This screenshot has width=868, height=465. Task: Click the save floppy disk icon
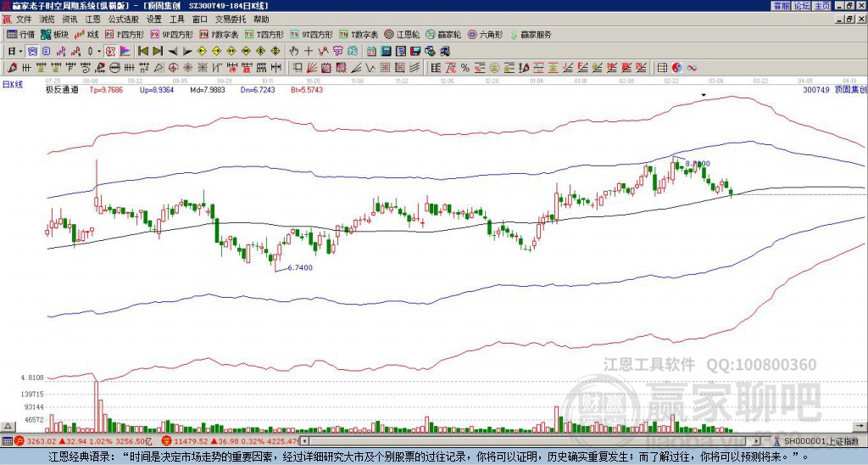415,52
